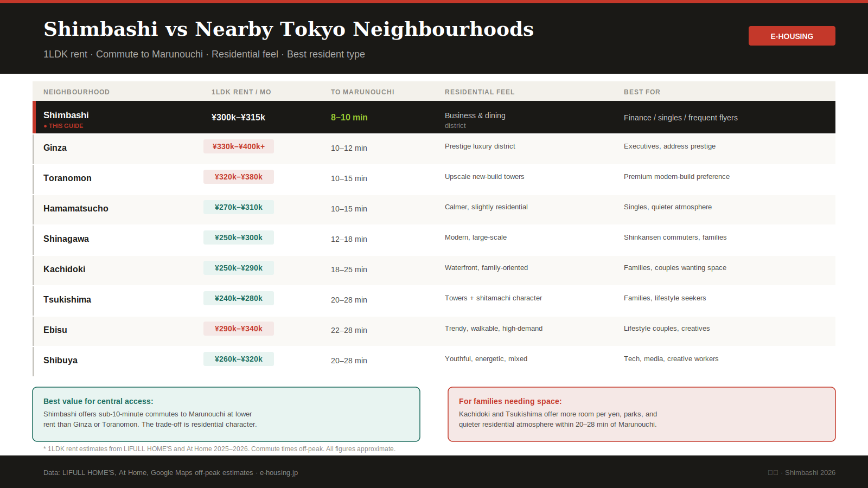Click 'Finance / singles / frequent flyers' text
The width and height of the screenshot is (868, 488).
681,118
